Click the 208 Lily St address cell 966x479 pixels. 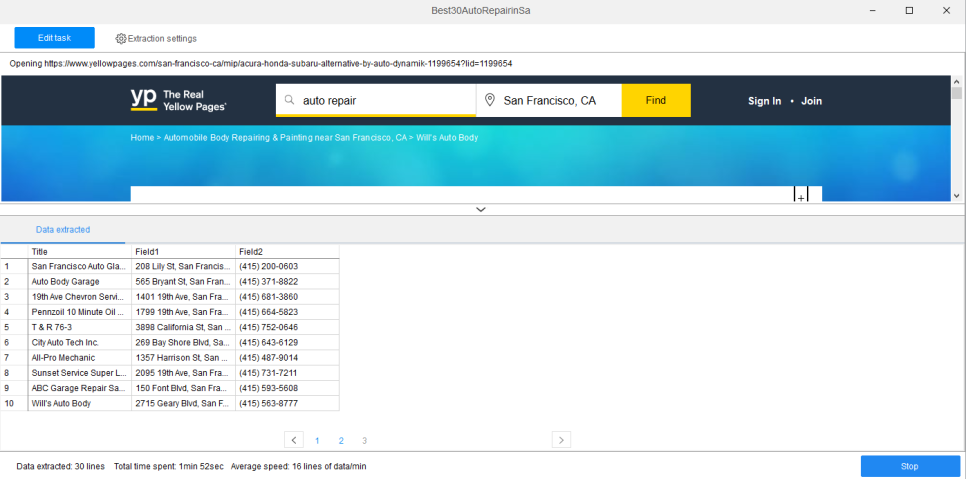(x=183, y=266)
